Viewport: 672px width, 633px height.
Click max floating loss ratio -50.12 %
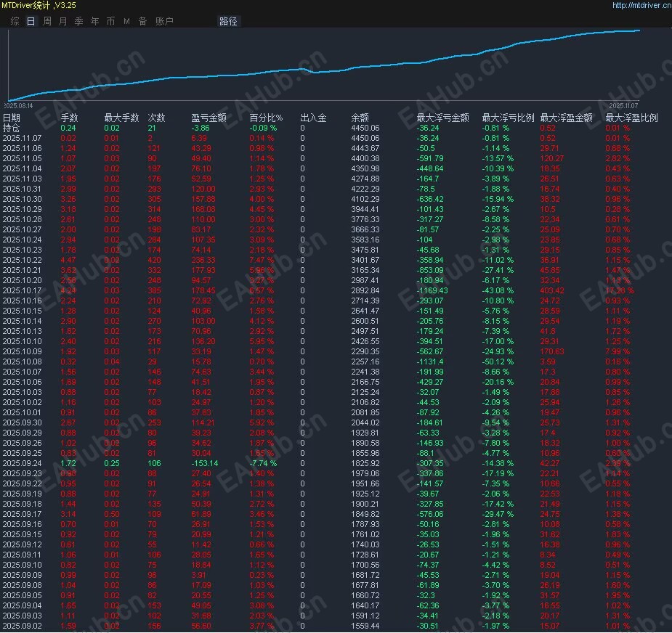498,362
